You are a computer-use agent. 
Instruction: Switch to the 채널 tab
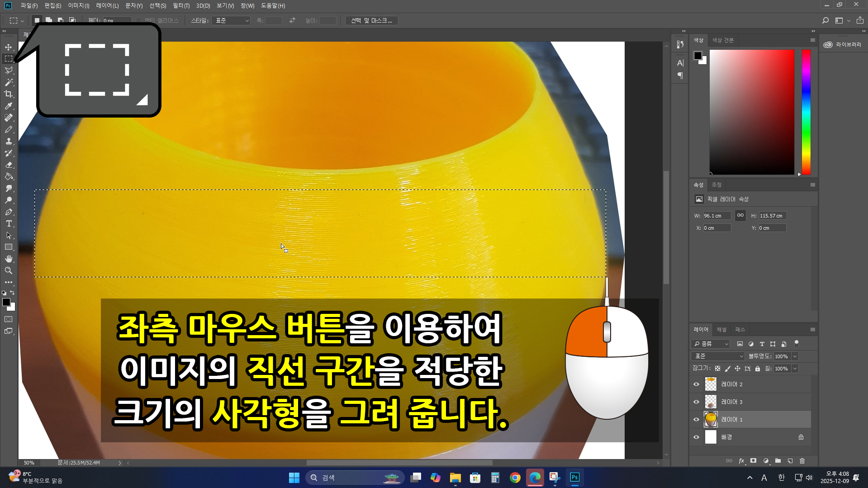(722, 329)
